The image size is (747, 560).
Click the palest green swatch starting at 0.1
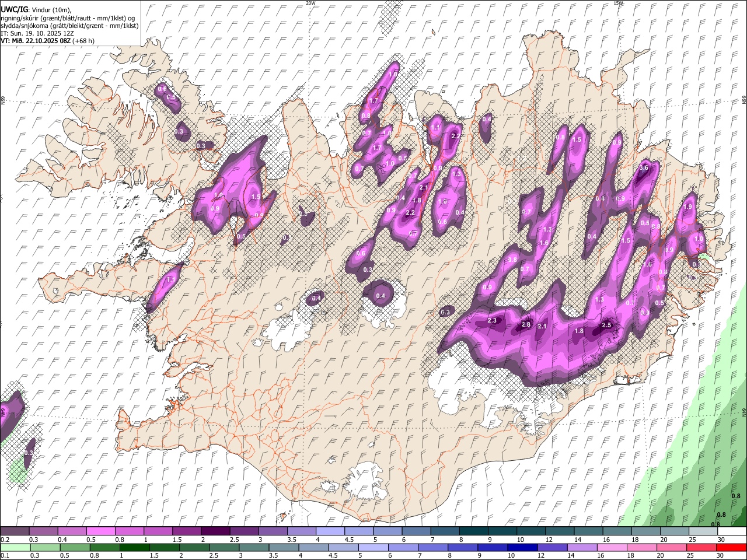coord(15,547)
